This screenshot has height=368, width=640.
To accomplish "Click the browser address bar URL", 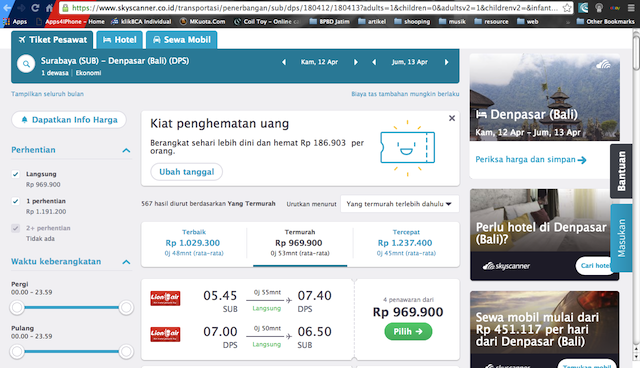I will (315, 8).
